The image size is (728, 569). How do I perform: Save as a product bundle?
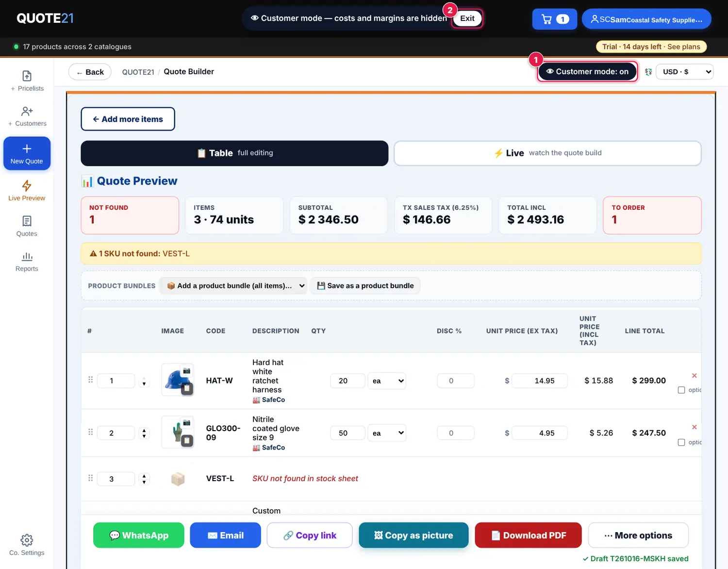(x=365, y=285)
